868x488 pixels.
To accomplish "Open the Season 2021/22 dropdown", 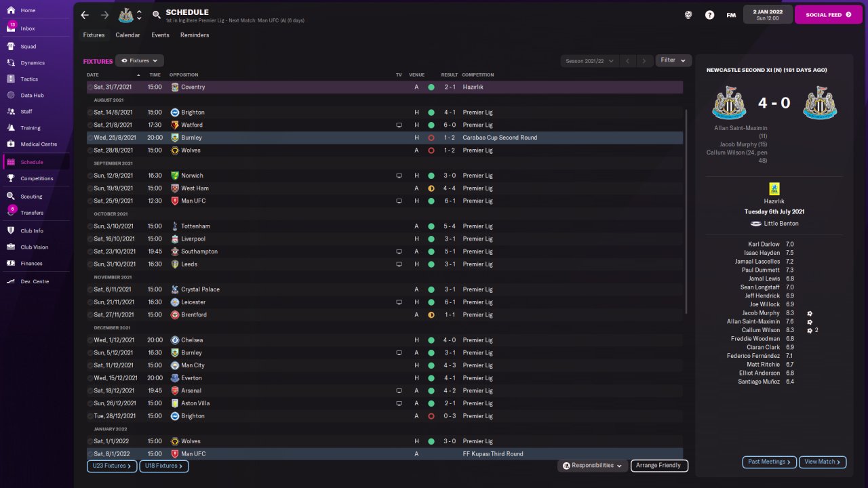I will pos(590,61).
